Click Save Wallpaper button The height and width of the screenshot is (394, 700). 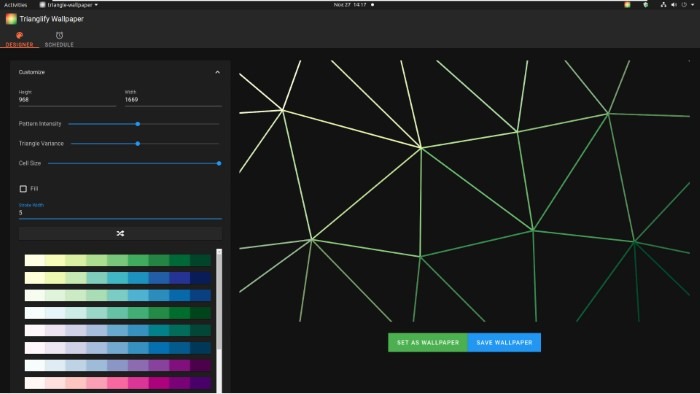504,342
